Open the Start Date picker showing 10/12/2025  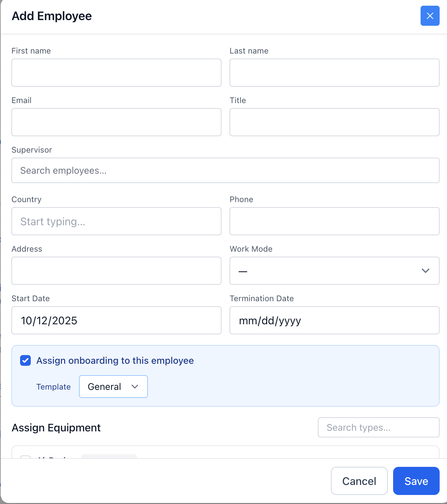pos(116,320)
